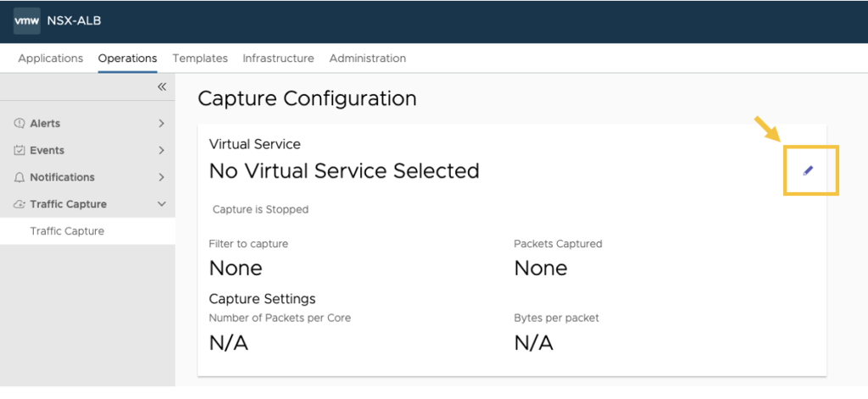
Task: Switch to the Templates tab
Action: point(200,58)
